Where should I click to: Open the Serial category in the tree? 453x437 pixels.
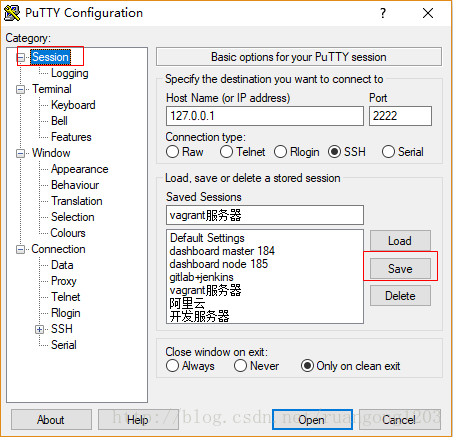point(64,345)
